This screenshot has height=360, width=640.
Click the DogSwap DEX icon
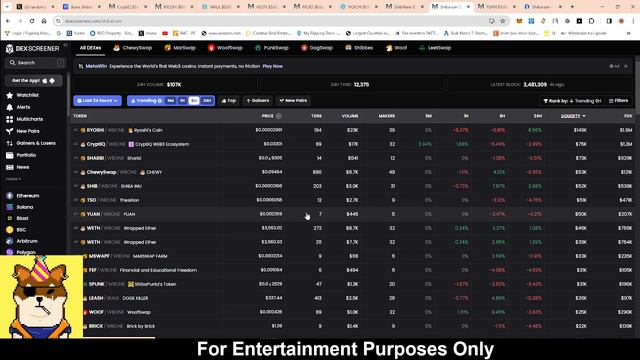click(x=304, y=48)
